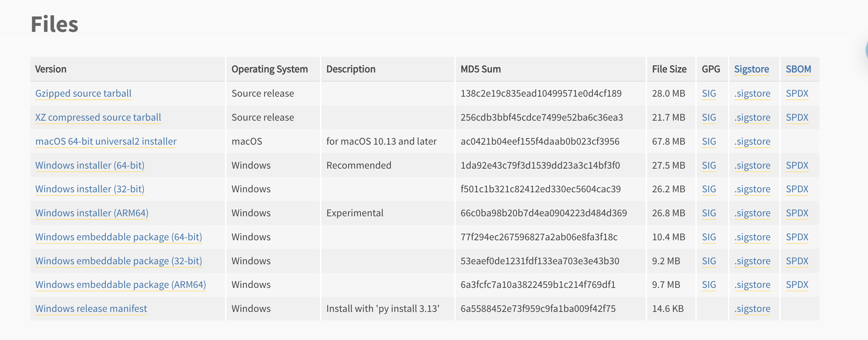The image size is (868, 340).
Task: Click SIG for macOS universal2 installer
Action: coord(709,141)
